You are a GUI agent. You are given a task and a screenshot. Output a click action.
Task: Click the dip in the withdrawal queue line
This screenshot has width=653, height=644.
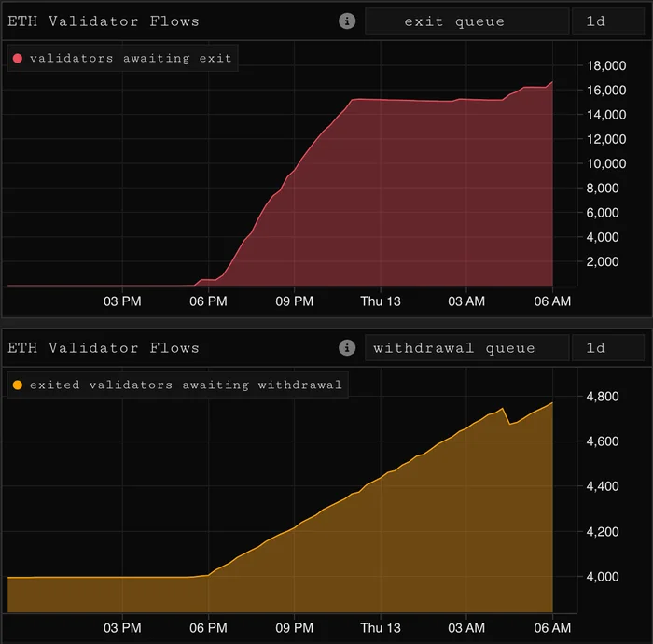[509, 424]
